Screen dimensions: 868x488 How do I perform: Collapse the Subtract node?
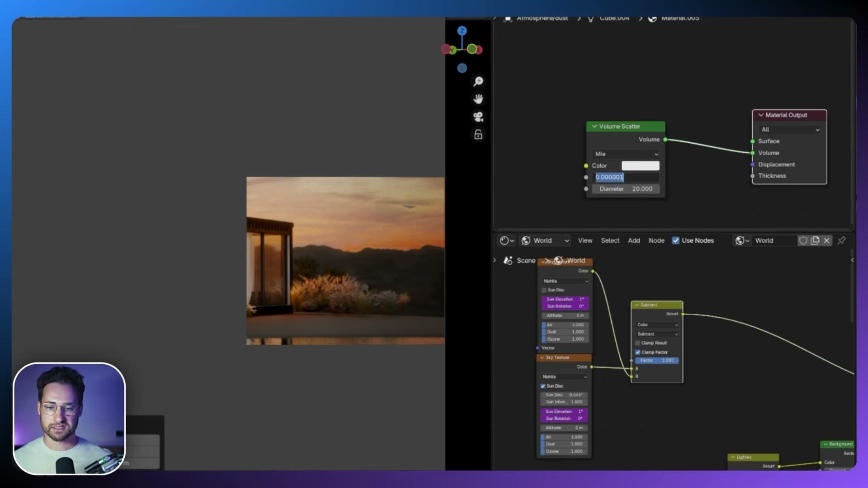click(637, 305)
